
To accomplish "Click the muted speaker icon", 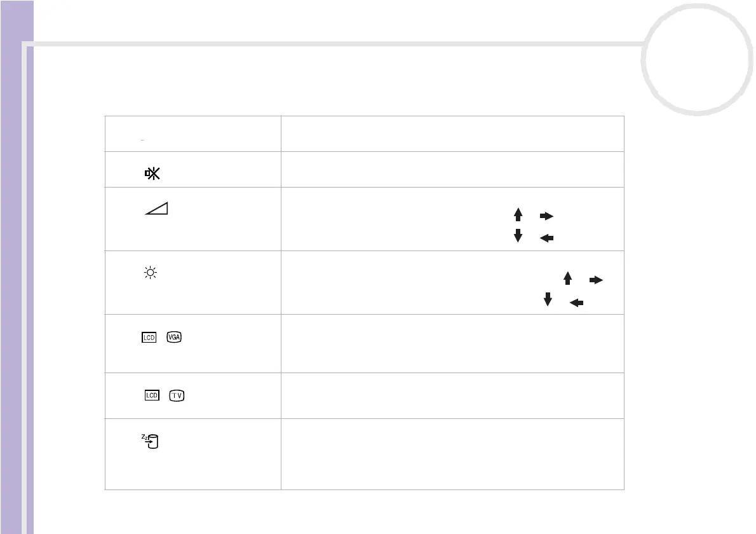I will click(151, 173).
